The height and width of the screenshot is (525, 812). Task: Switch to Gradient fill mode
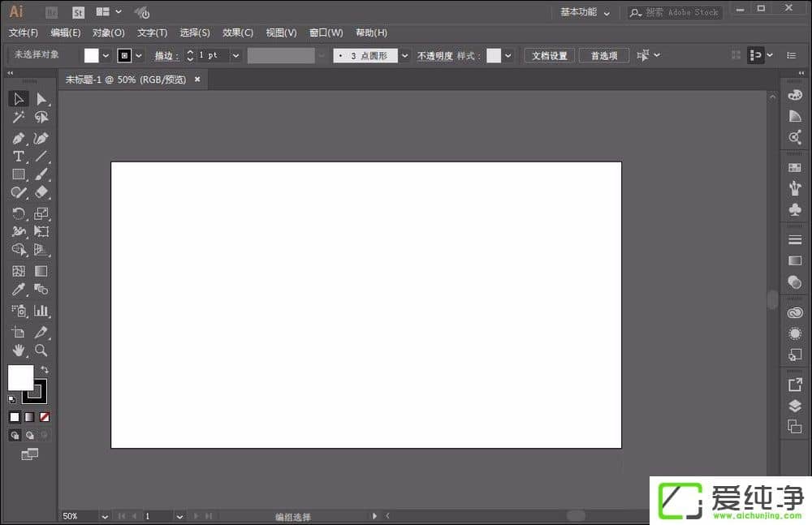tap(29, 417)
